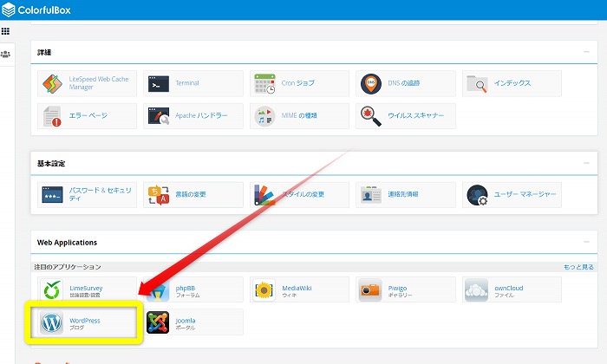The height and width of the screenshot is (364, 607).
Task: Click the もっと見る link
Action: [x=578, y=267]
